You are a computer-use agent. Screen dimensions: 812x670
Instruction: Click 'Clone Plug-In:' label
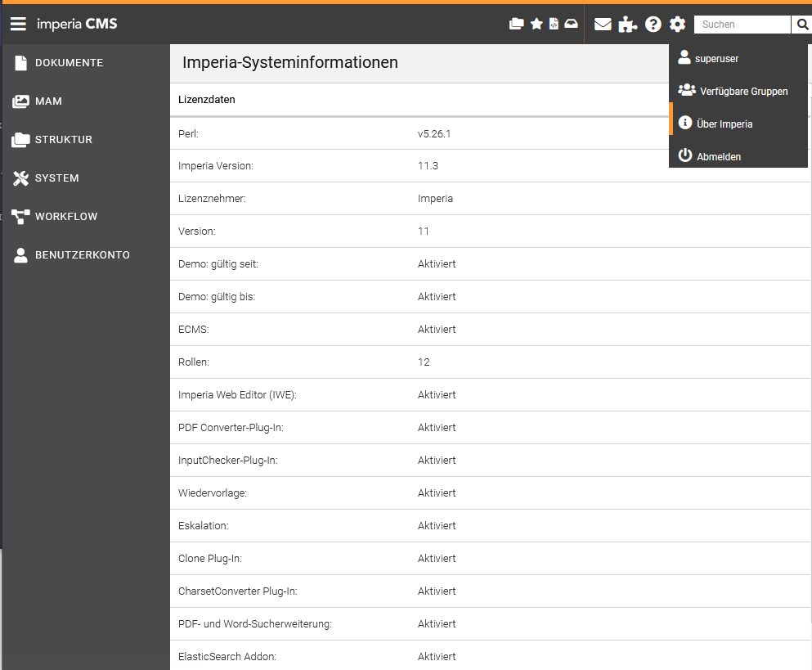pos(209,559)
